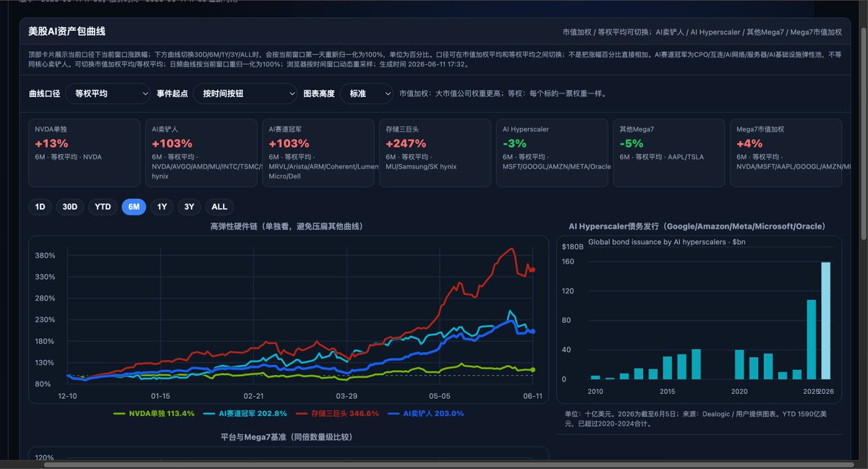Click the AI Hyperscaler债务发行 chart title
The width and height of the screenshot is (868, 469).
coord(698,226)
